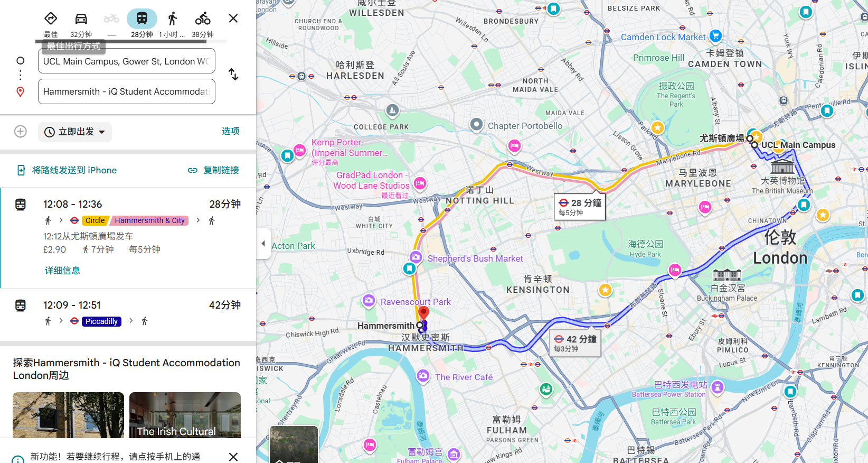Click the 28 分鐘 route label on map
868x463 pixels.
point(580,206)
